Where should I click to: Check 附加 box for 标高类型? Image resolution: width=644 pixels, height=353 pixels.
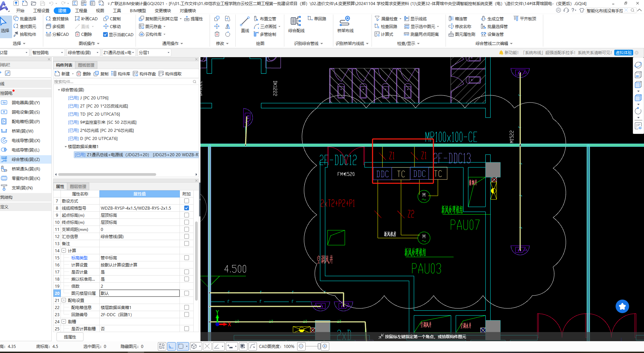coord(186,258)
